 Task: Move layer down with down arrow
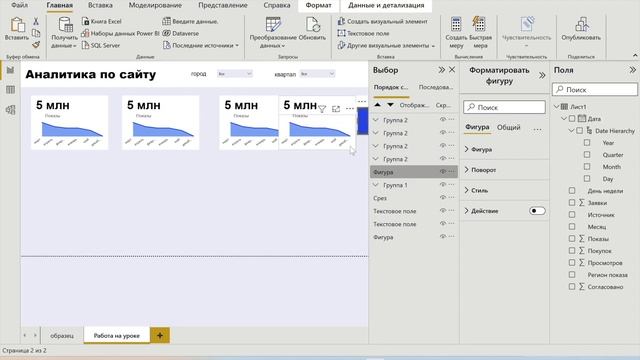pos(390,105)
